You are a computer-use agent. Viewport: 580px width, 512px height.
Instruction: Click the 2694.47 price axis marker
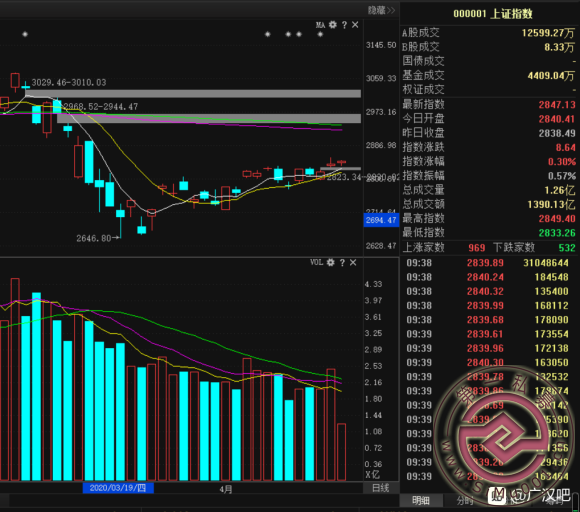pos(381,220)
